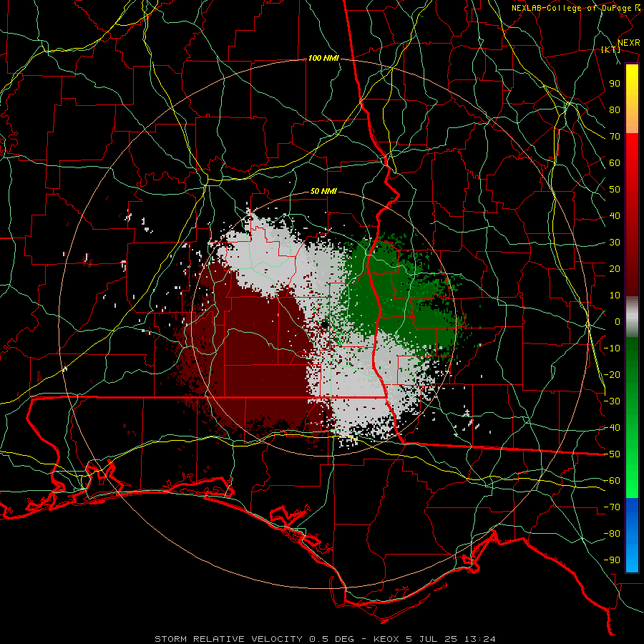Click the 30 value on the velocity scale
The height and width of the screenshot is (644, 644).
[615, 243]
